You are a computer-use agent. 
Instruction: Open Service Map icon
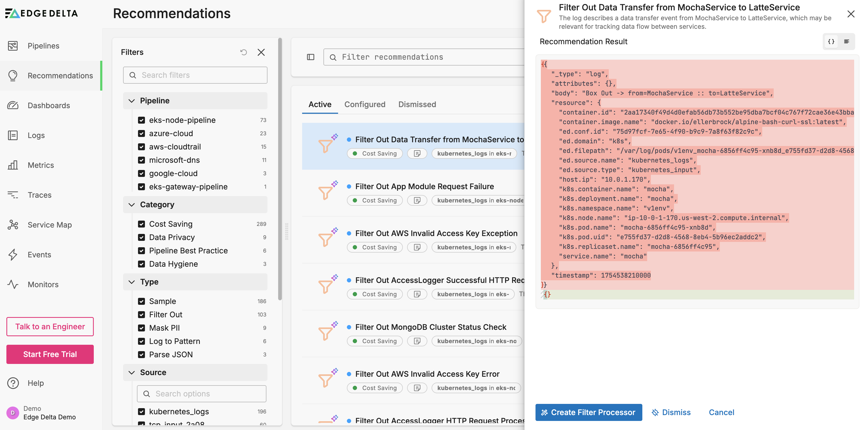13,225
